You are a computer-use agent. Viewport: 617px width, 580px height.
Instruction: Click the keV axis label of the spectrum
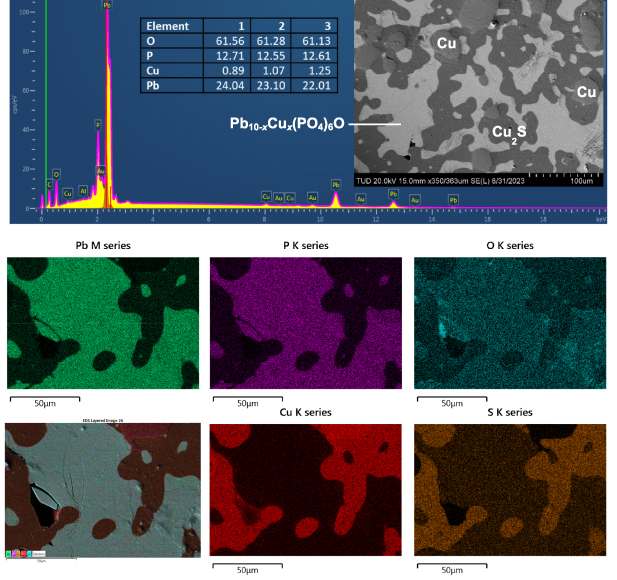click(601, 220)
